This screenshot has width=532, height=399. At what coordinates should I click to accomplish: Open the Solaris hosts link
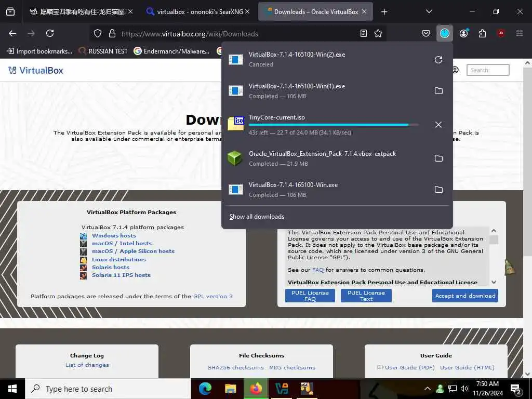coord(111,268)
